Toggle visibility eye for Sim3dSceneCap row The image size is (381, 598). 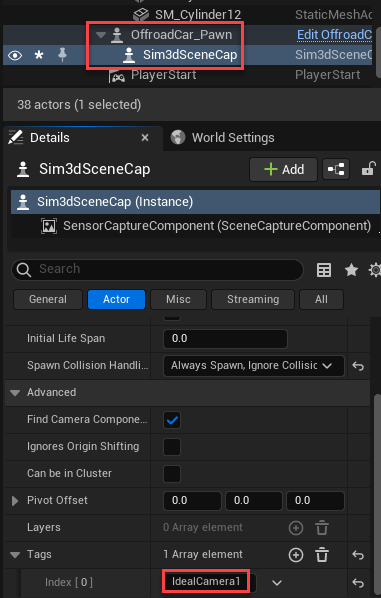tap(15, 56)
